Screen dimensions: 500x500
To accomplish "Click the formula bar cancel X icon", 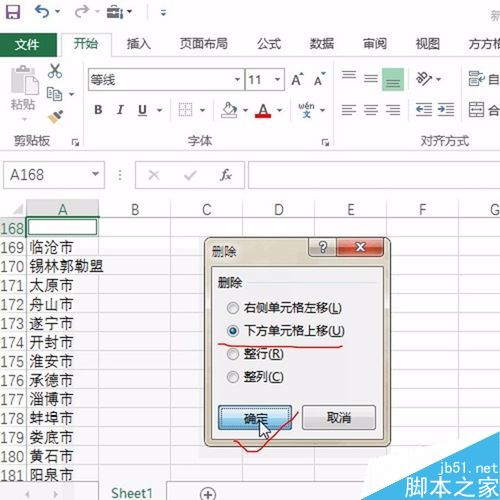I will pyautogui.click(x=154, y=175).
